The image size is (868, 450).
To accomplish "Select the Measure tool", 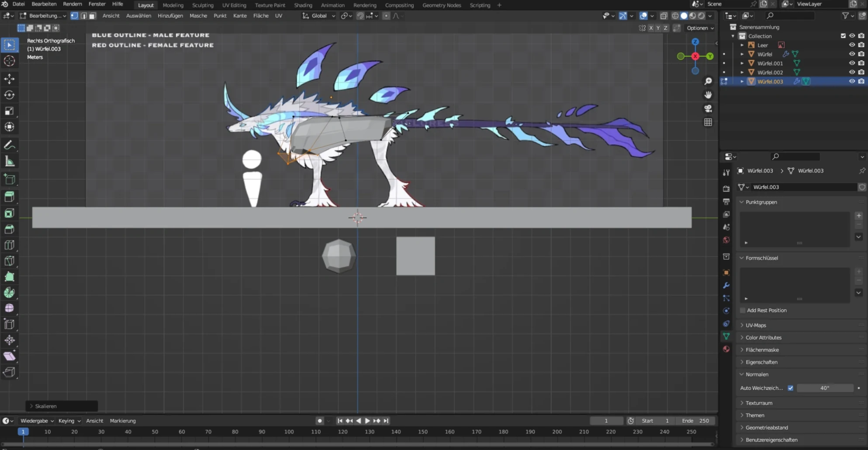I will (x=9, y=161).
